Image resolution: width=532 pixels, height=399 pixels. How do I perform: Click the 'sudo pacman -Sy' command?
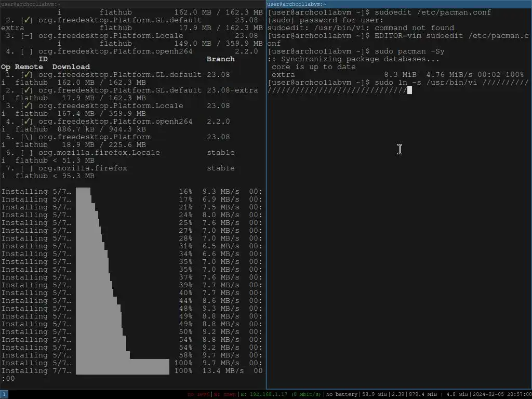point(409,51)
